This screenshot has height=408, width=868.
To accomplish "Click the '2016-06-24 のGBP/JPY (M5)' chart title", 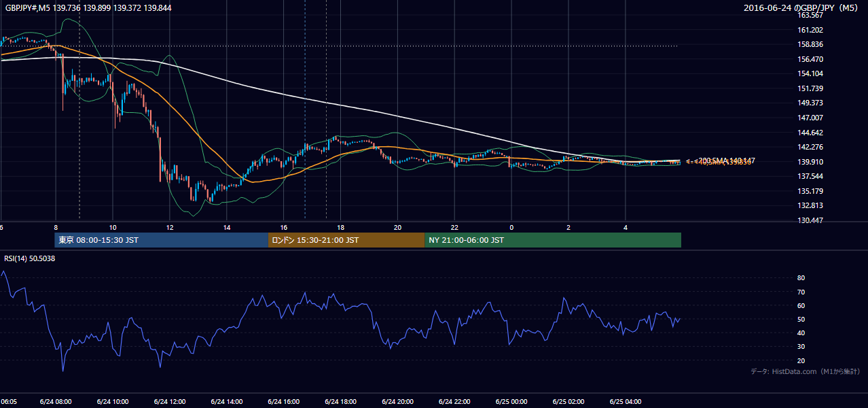I will 801,8.
